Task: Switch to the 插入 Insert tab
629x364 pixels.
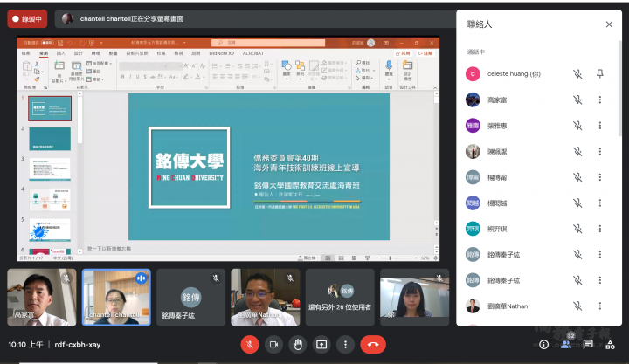Action: pos(60,53)
